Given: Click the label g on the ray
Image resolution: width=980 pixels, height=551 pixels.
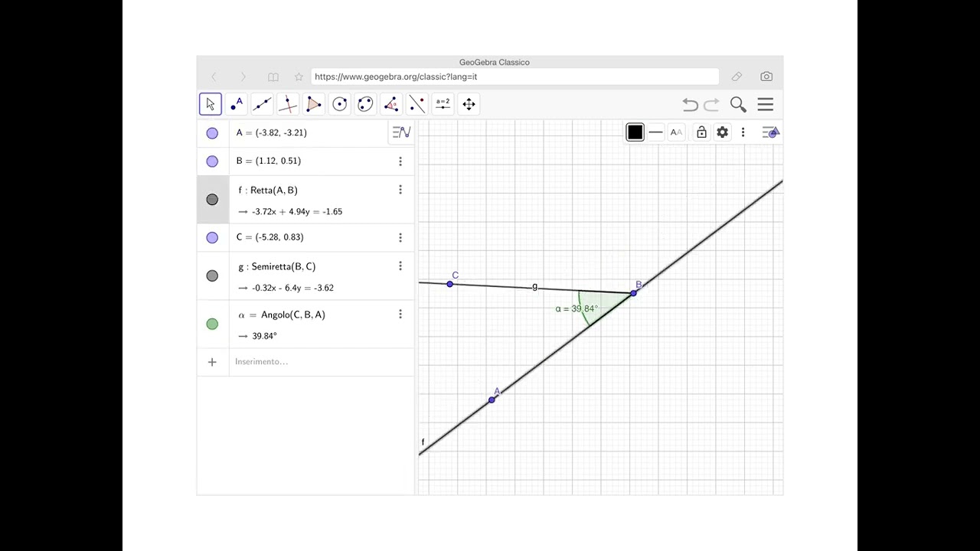Looking at the screenshot, I should 534,286.
